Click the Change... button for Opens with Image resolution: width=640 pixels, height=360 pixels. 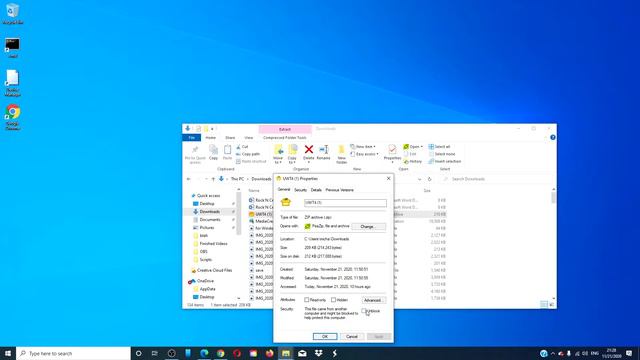[x=368, y=227]
